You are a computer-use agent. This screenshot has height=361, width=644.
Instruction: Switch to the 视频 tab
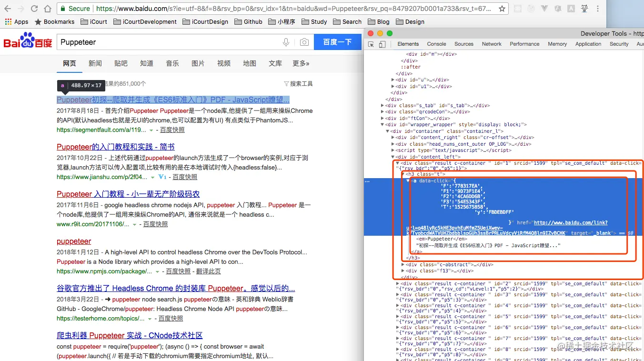pos(224,63)
